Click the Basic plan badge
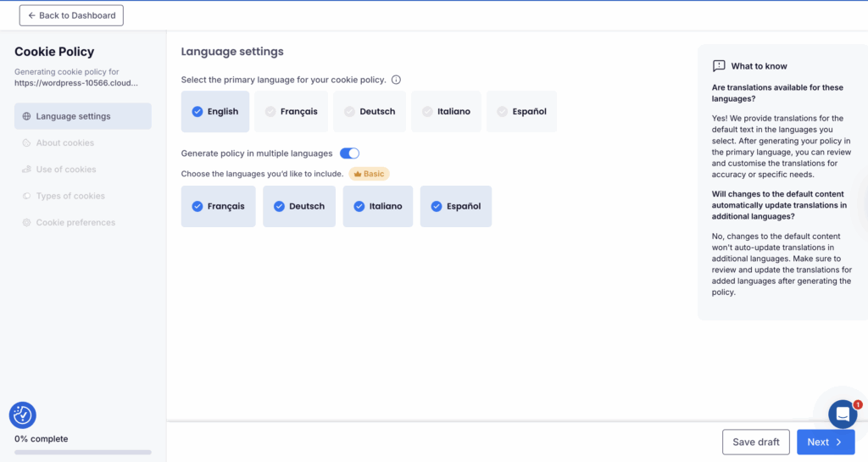Image resolution: width=868 pixels, height=462 pixels. tap(369, 174)
